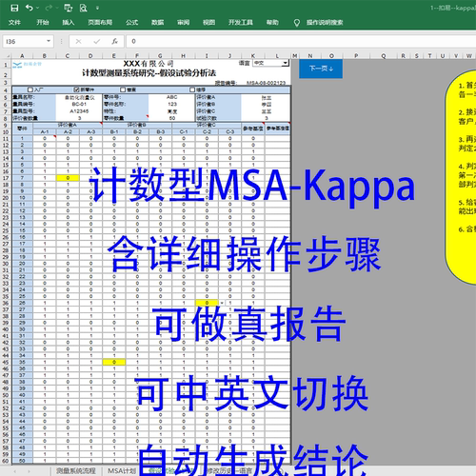The image size is (476, 476).
Task: Click the cell containing A12345
Action: coord(79,111)
